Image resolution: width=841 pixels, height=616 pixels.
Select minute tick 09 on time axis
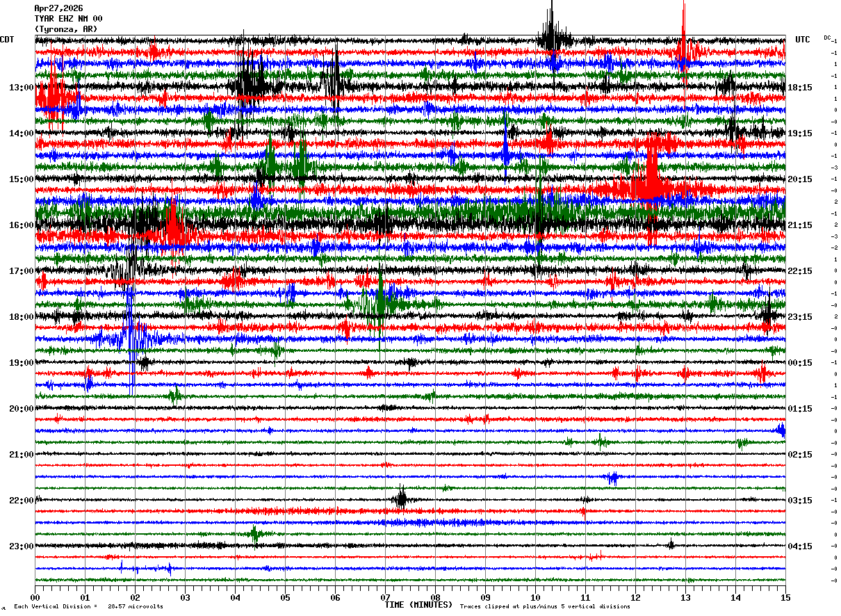pos(485,597)
